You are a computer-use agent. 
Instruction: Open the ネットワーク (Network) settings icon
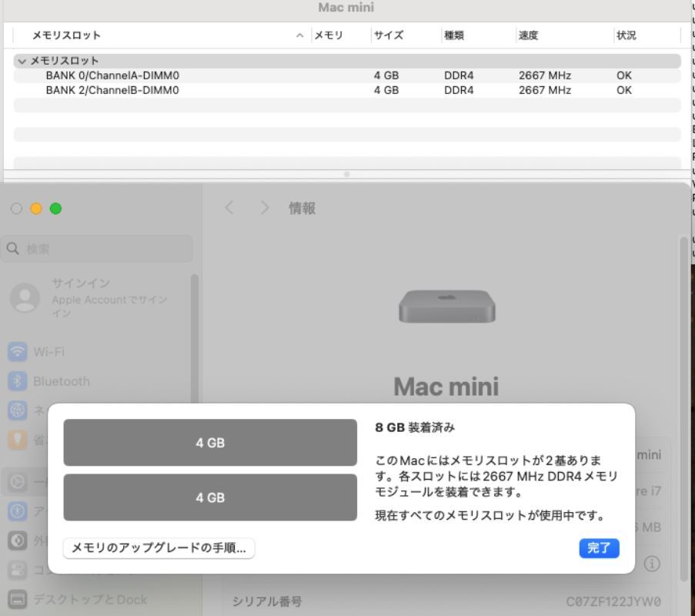coord(18,410)
